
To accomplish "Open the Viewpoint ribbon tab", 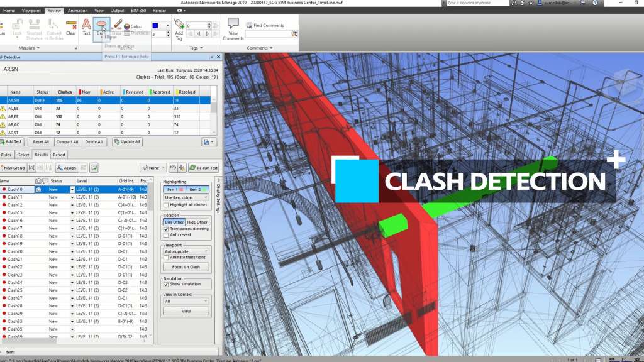I will (31, 11).
